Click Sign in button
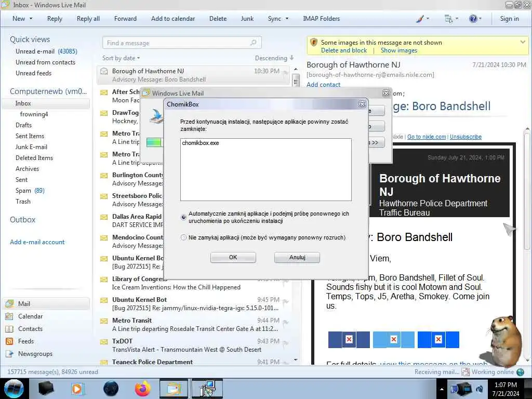 [x=509, y=19]
